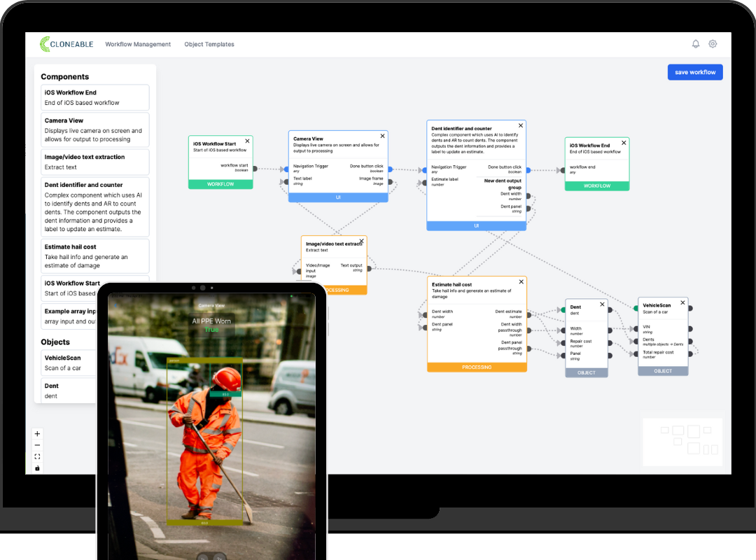Click the fit view icon
The width and height of the screenshot is (756, 560).
[x=38, y=456]
